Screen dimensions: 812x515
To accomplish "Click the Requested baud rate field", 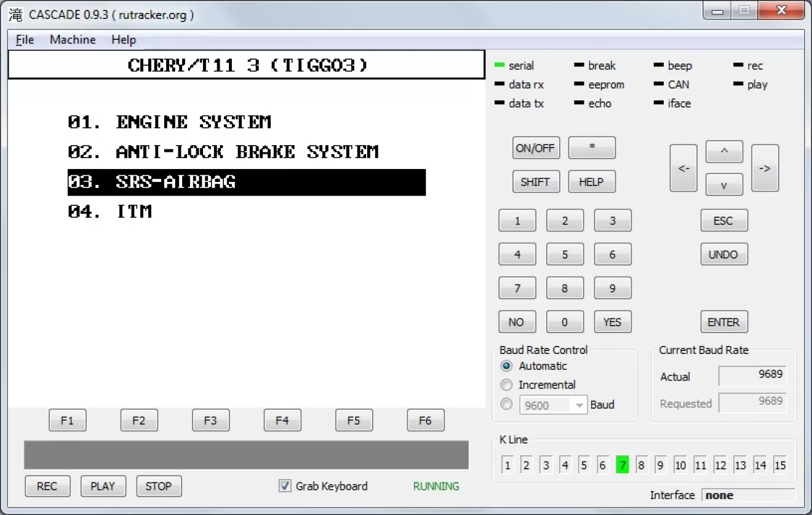I will coord(752,403).
